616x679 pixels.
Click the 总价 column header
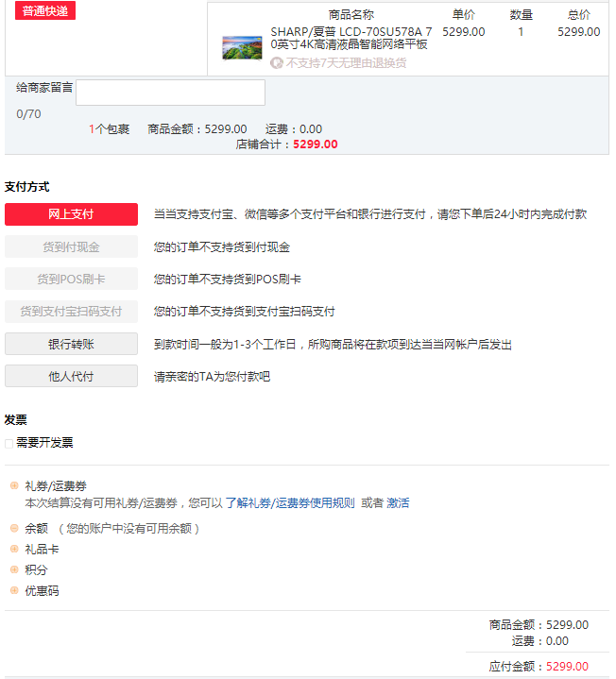[x=579, y=15]
